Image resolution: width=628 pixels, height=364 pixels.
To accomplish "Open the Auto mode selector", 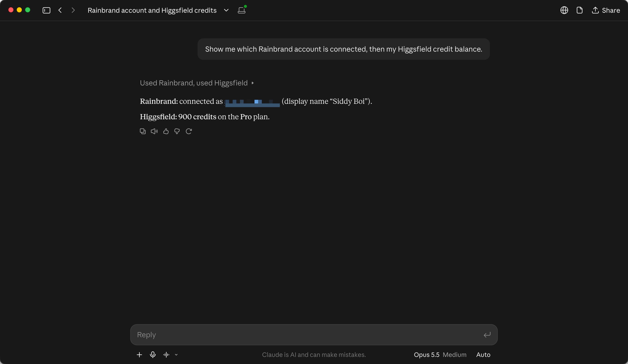I will pos(483,355).
